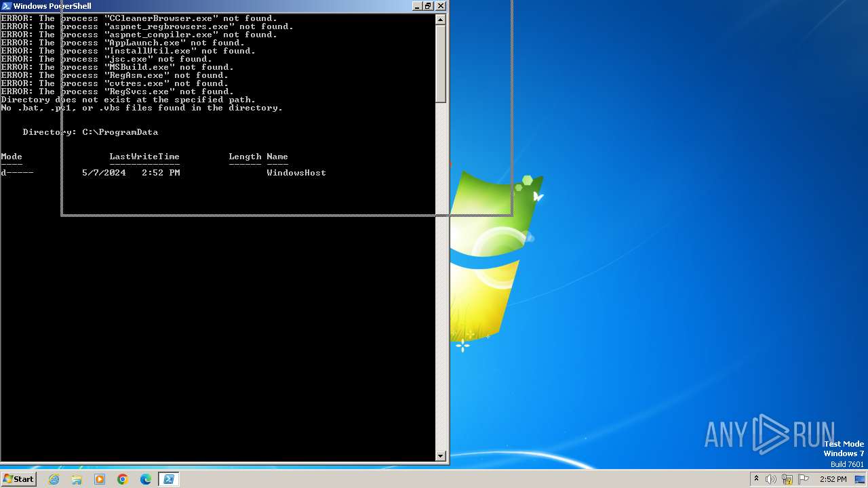Launch Microsoft Edge from the taskbar
Screen dimensions: 868x488
click(x=146, y=479)
